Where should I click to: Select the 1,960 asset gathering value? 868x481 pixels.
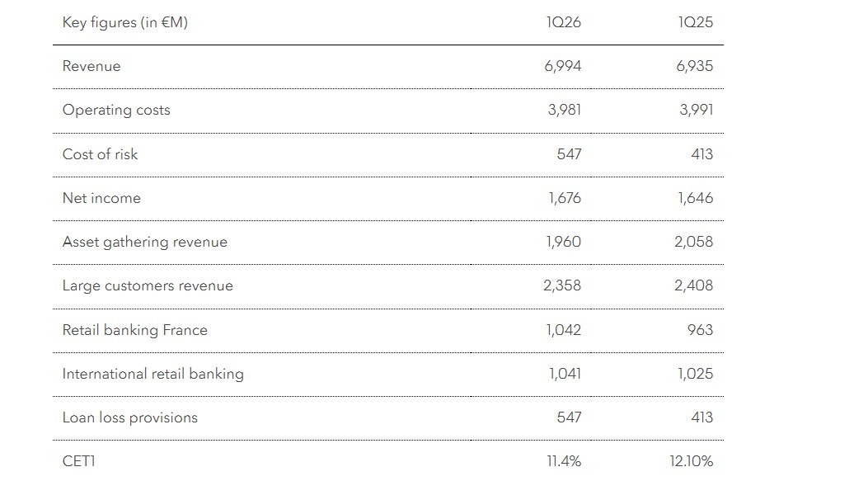tap(563, 242)
